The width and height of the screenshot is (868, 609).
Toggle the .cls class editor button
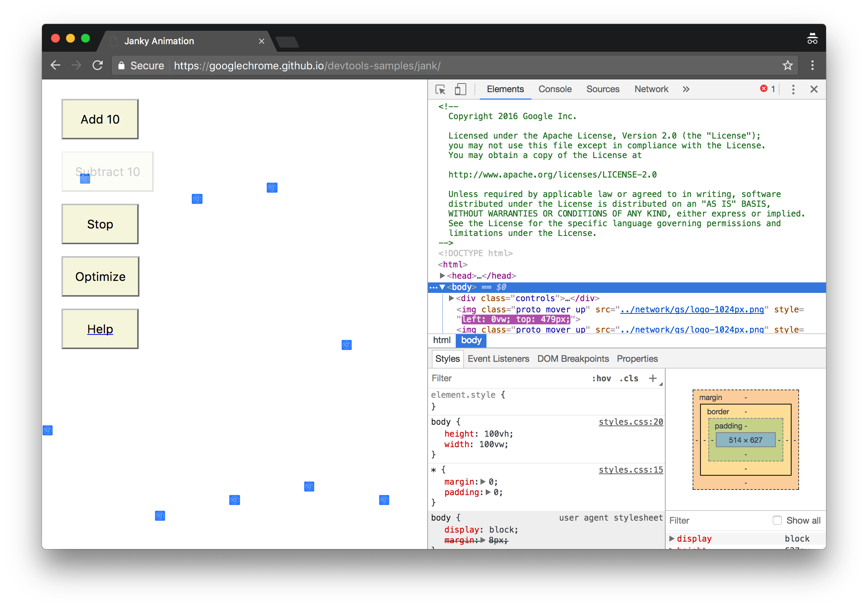pos(629,379)
